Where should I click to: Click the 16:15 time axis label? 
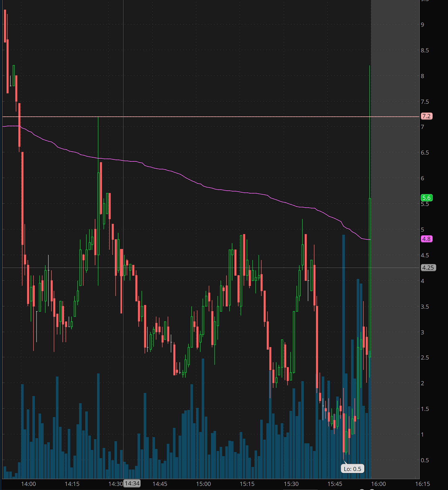(422, 484)
